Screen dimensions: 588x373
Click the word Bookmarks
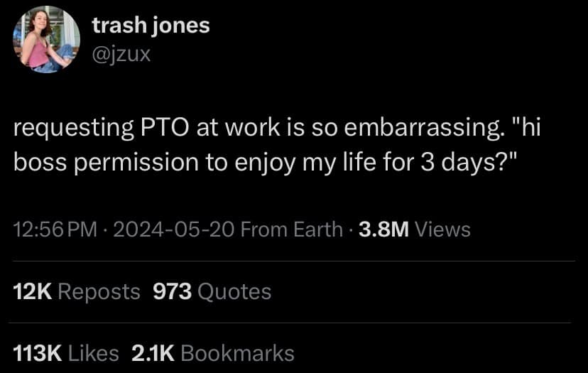pyautogui.click(x=238, y=353)
